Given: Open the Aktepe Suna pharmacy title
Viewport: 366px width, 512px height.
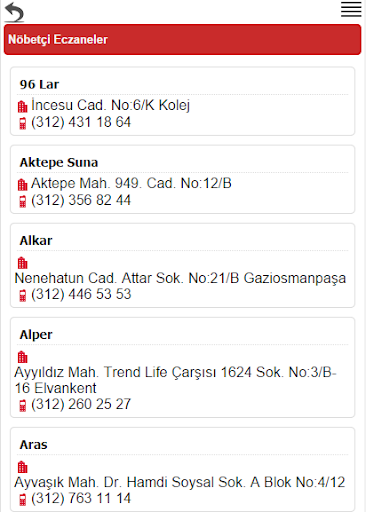Looking at the screenshot, I should [x=59, y=162].
